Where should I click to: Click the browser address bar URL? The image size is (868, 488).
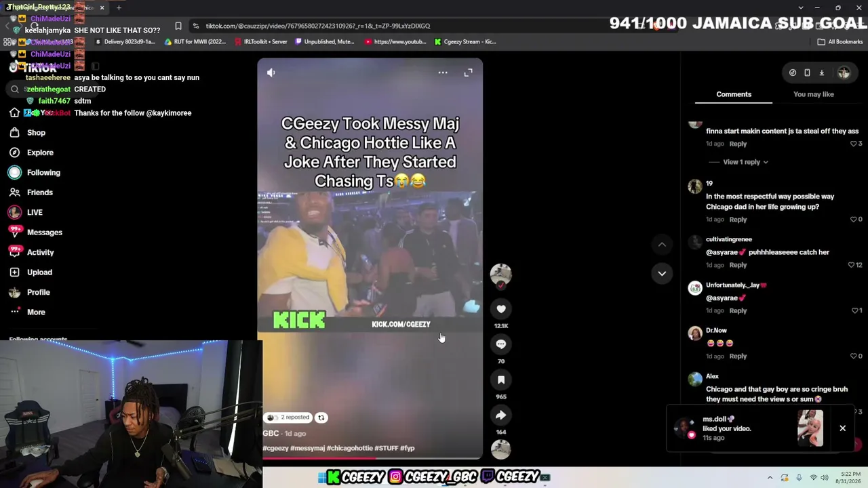tap(318, 26)
